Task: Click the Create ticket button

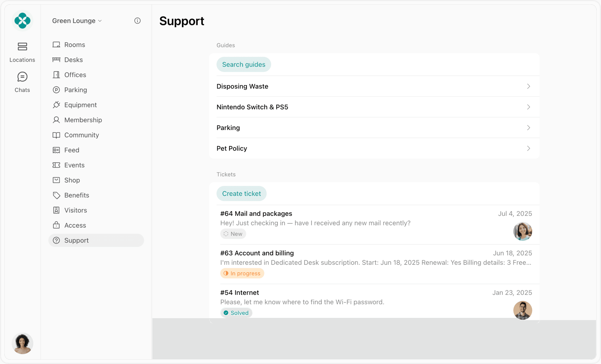Action: point(241,193)
